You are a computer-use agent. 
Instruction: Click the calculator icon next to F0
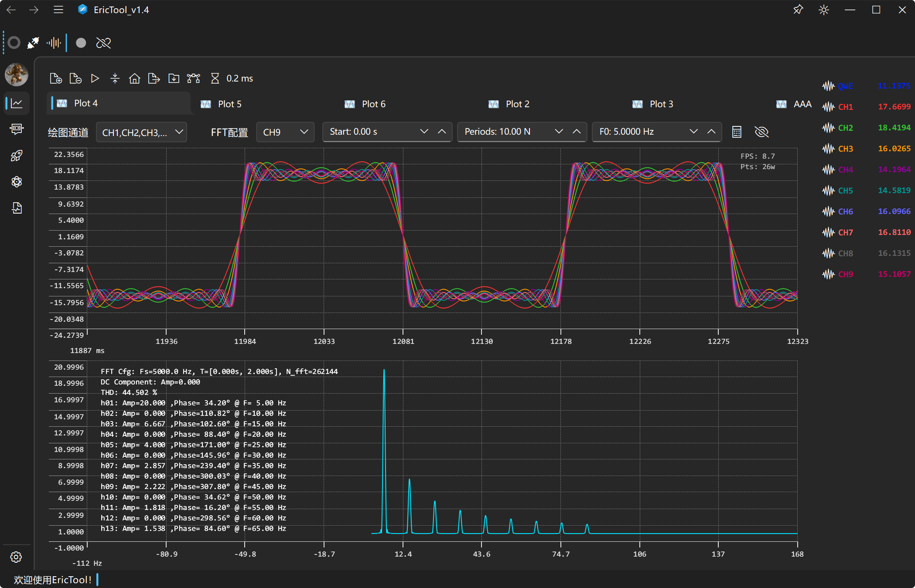point(737,132)
